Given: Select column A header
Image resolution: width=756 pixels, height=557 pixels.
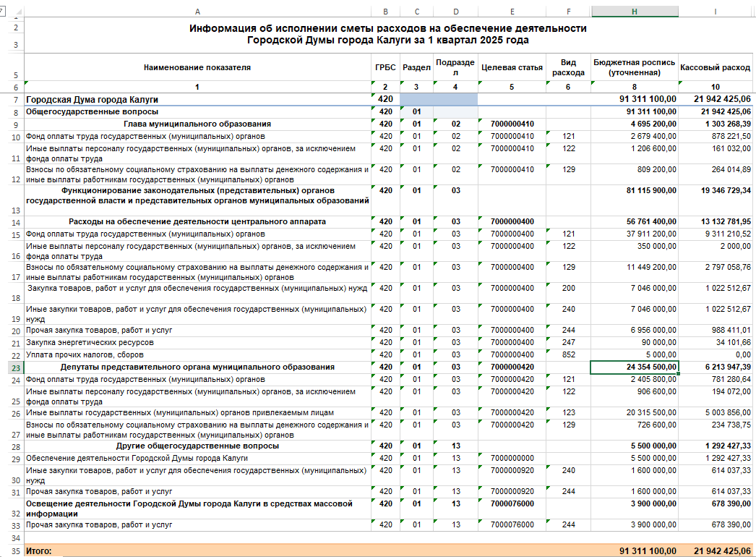Looking at the screenshot, I should coord(197,12).
